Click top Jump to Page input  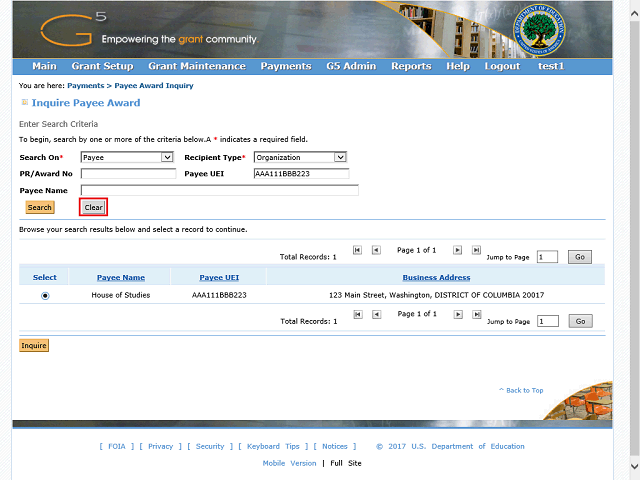pos(547,257)
